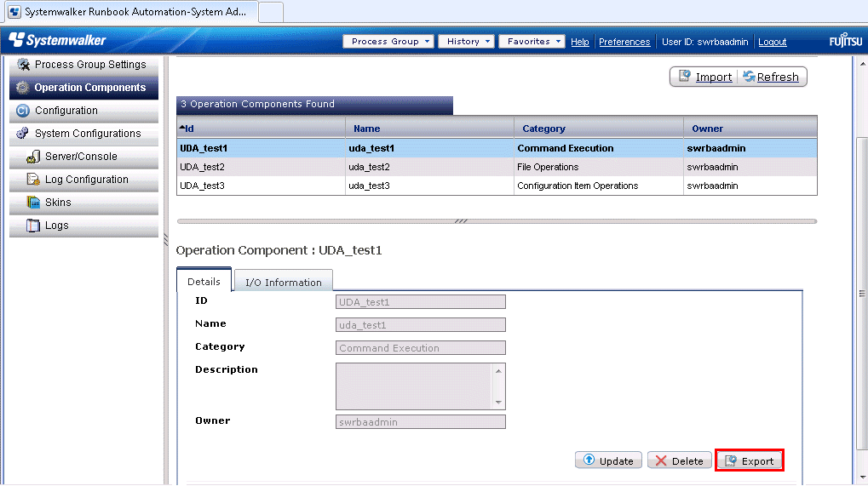Open Server/Console in the sidebar
The image size is (868, 486).
tap(83, 157)
